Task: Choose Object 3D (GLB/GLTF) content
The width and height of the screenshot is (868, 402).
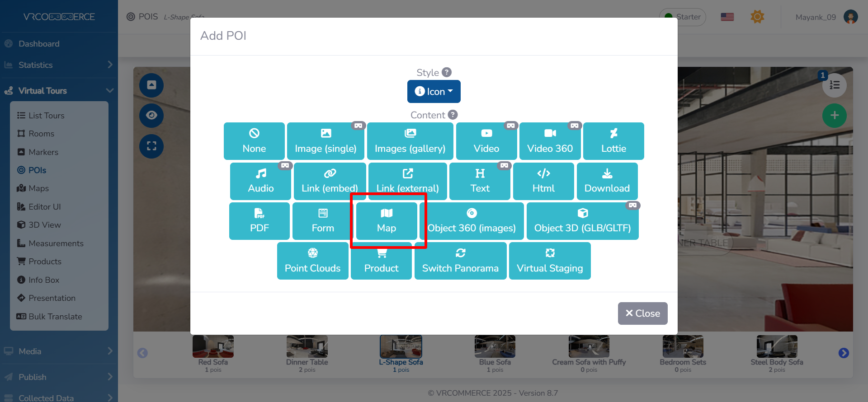Action: [x=582, y=221]
